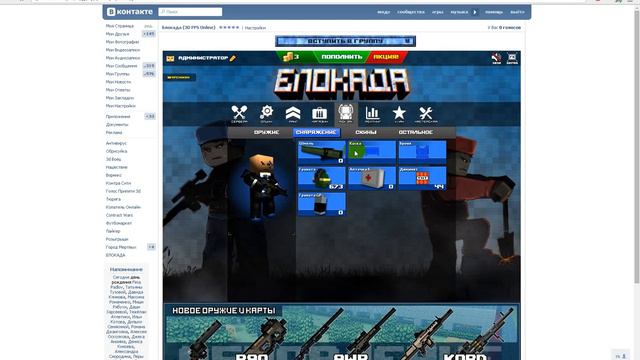Screen dimensions: 640x360
Task: Select the Inventory backpack icon in game menu
Action: (346, 114)
